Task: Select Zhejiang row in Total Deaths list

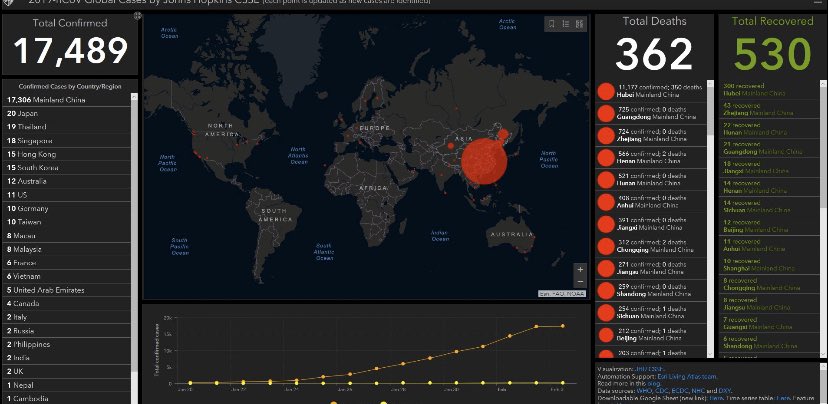Action: pos(651,136)
